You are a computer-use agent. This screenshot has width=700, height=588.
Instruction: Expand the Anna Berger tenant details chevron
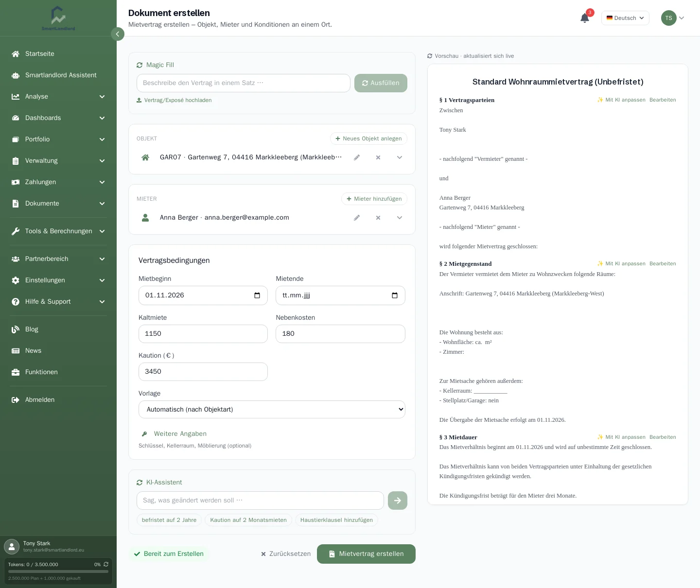[400, 218]
